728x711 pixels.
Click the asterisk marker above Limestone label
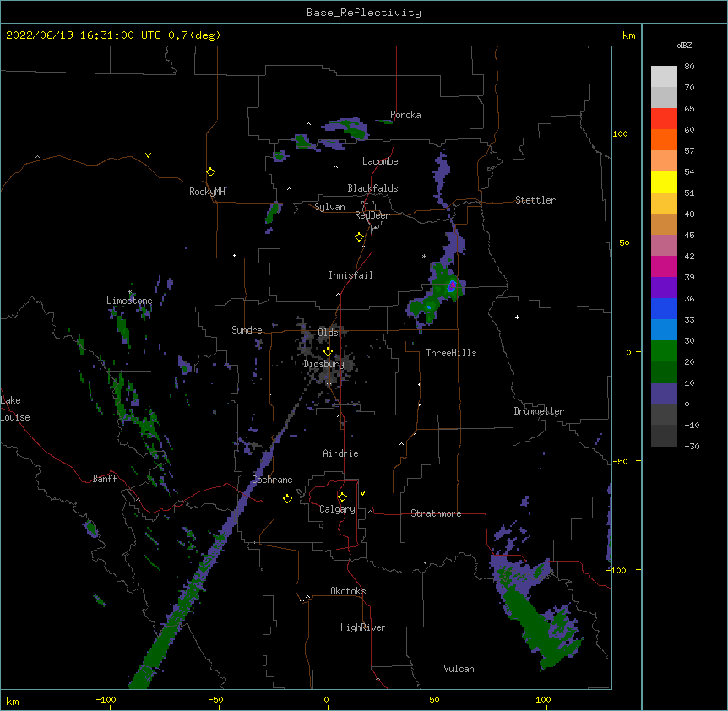pos(130,292)
